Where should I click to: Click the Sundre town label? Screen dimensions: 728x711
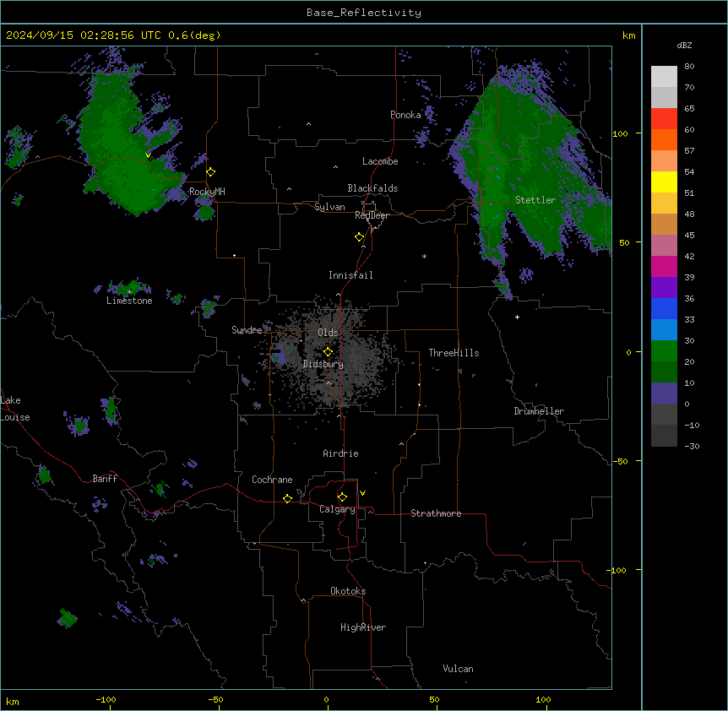247,330
